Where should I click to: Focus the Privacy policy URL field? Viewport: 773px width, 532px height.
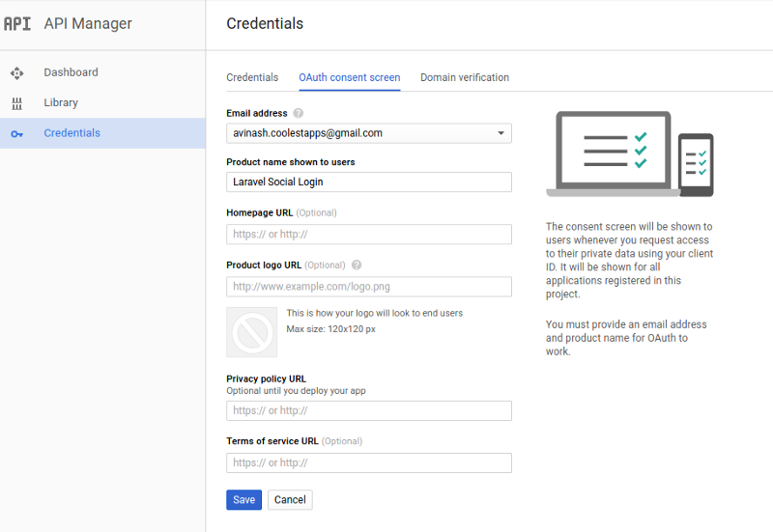click(x=368, y=411)
